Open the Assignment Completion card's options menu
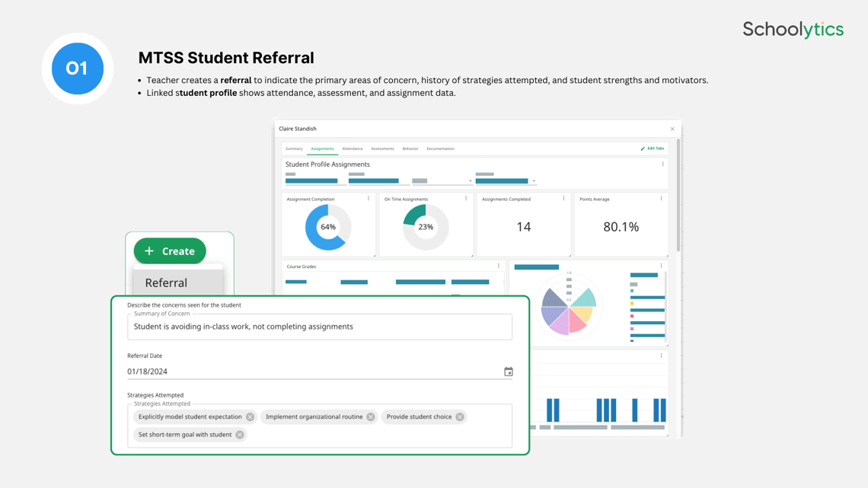Image resolution: width=868 pixels, height=488 pixels. point(368,198)
